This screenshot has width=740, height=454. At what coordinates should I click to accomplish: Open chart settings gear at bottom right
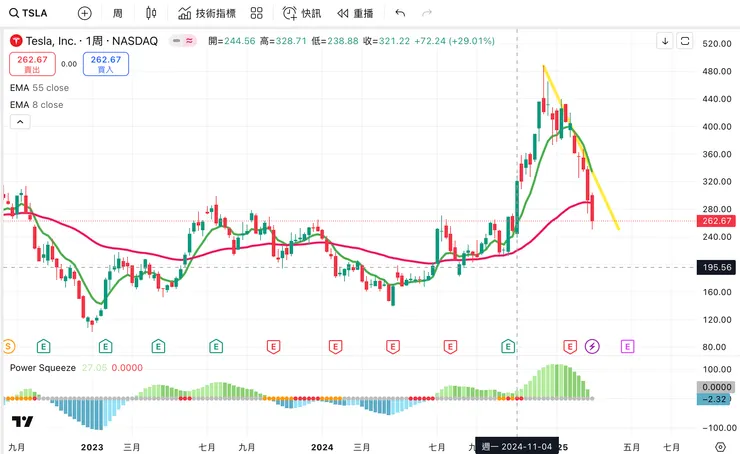click(720, 446)
